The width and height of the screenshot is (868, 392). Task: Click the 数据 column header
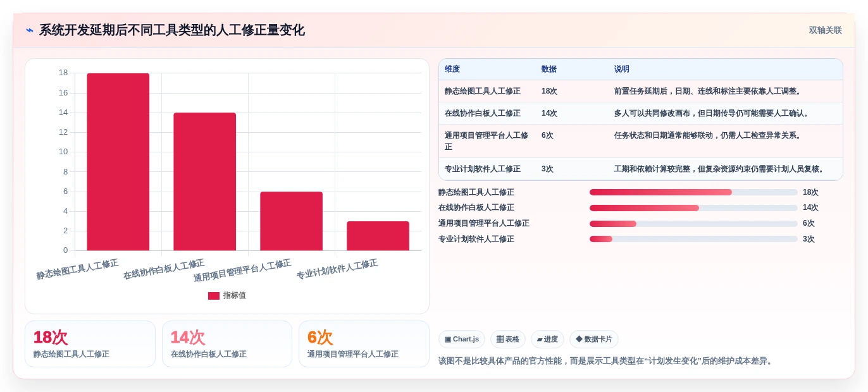549,70
